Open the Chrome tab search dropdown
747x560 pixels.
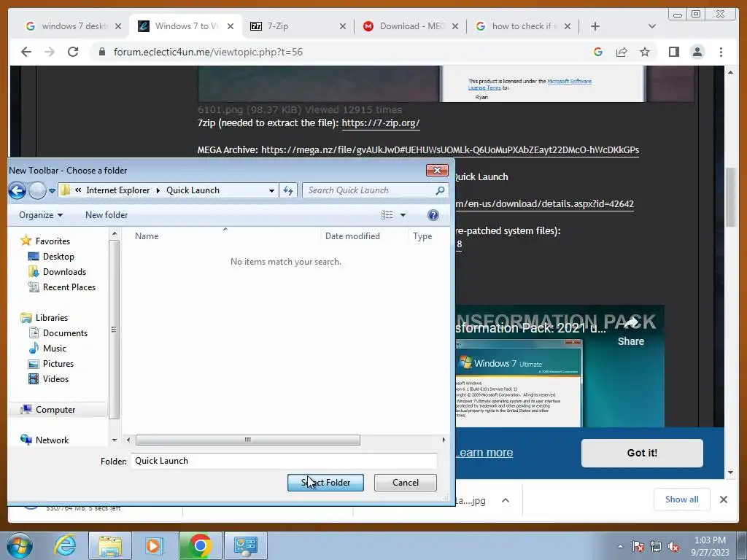[652, 26]
